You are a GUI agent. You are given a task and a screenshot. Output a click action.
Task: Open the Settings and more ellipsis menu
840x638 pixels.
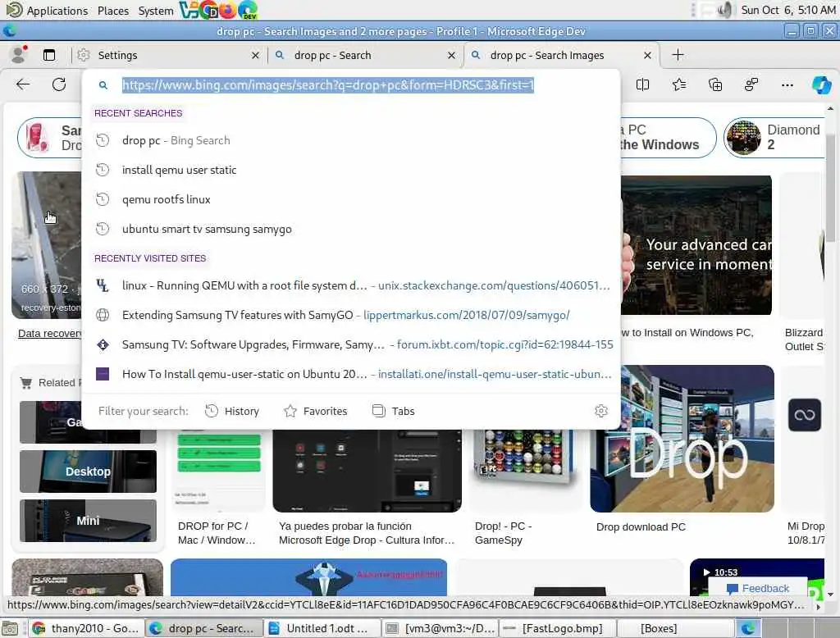(x=787, y=84)
